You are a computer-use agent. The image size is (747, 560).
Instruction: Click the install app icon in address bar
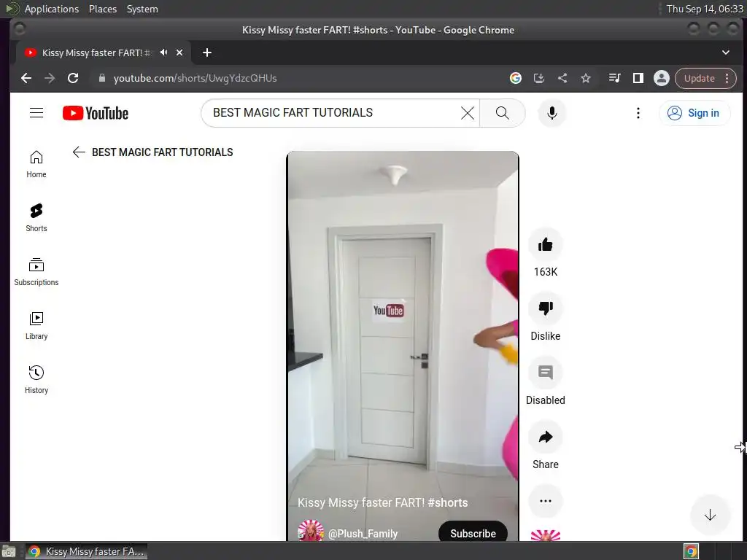pyautogui.click(x=539, y=78)
